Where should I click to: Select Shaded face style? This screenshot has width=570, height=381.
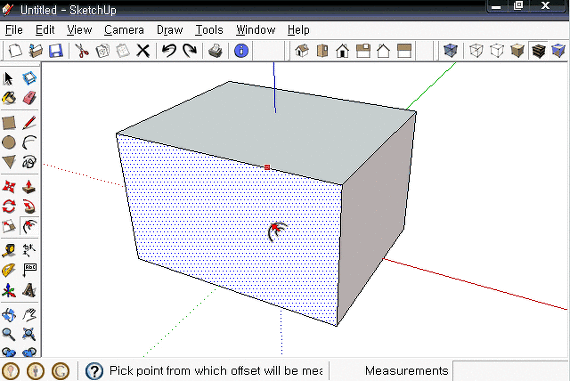click(x=517, y=51)
